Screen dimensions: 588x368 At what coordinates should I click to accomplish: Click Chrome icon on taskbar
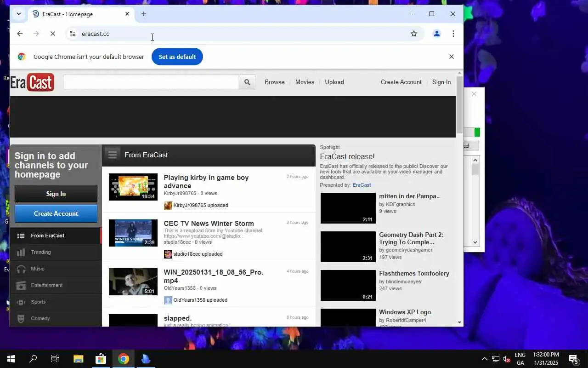(123, 359)
